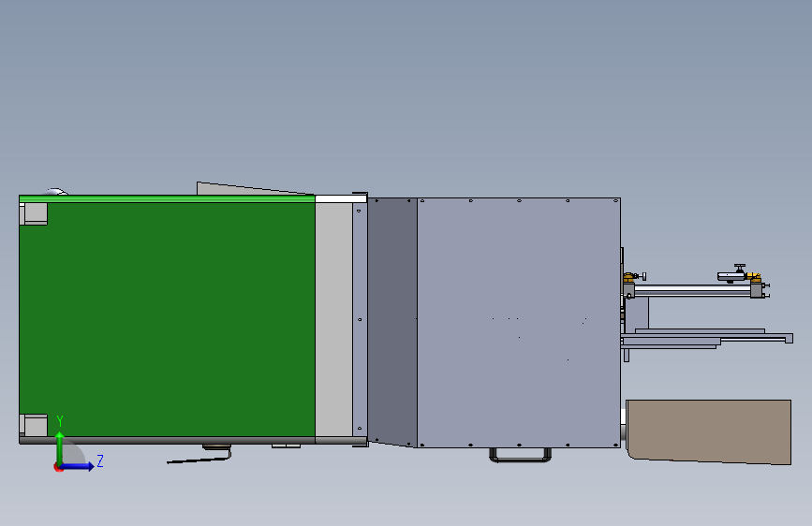Screen dimensions: 812x526
Task: Click the 'Y' axis label
Action: [x=60, y=421]
